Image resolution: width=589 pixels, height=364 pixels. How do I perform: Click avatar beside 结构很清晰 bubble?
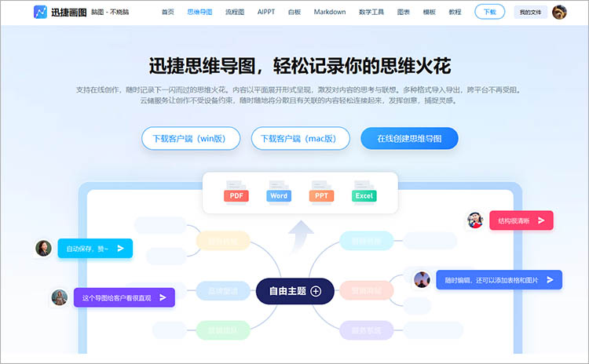tap(475, 220)
